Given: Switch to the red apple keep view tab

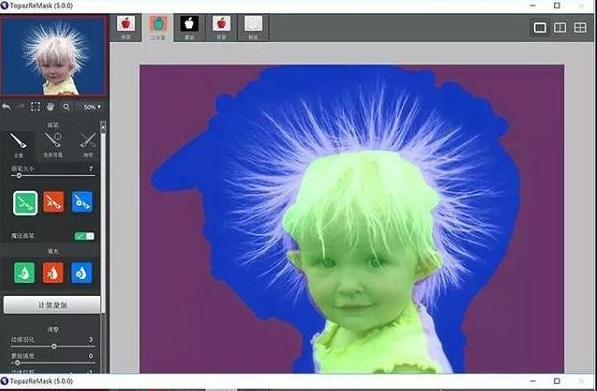Looking at the screenshot, I should pos(221,27).
